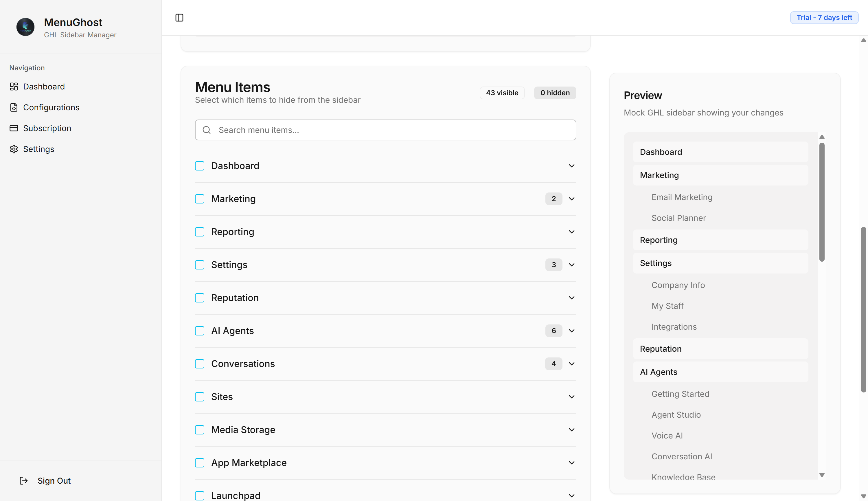Viewport: 868px width, 501px height.
Task: Click the Trial - 7 days left badge
Action: point(824,17)
